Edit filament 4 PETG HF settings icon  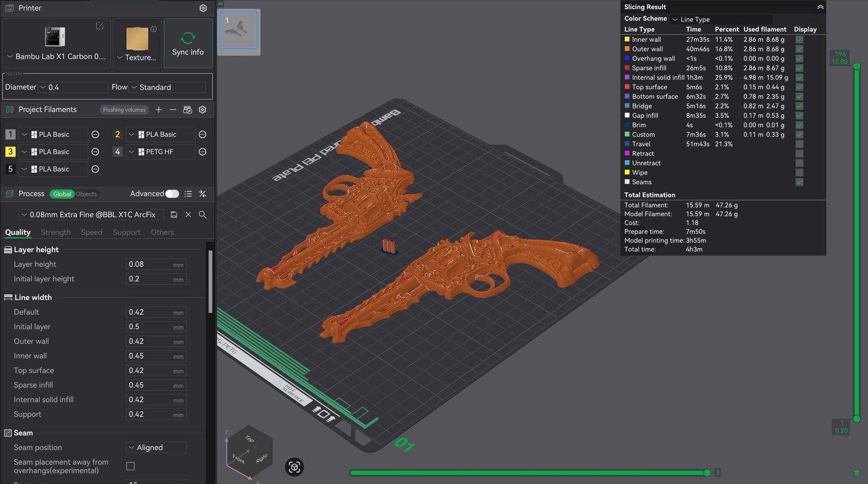[202, 151]
